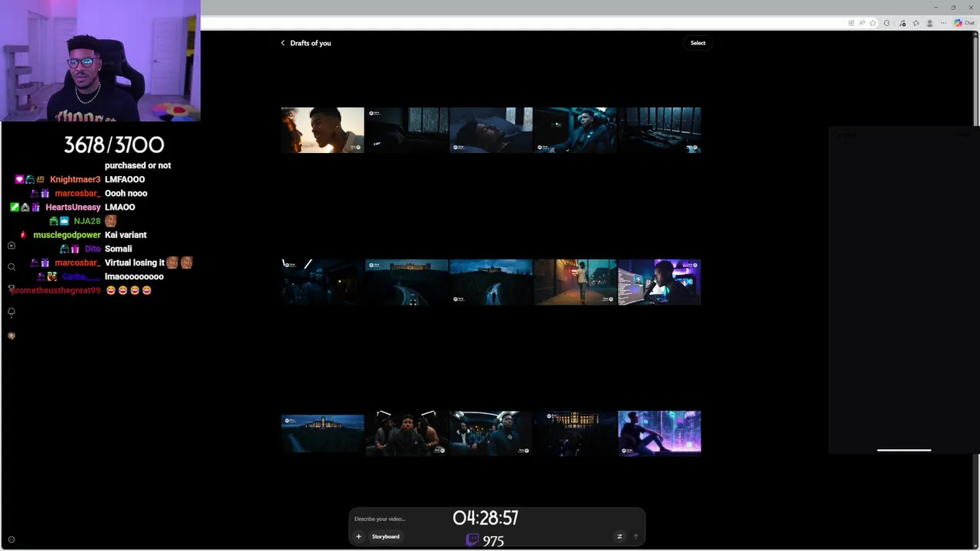Open the lit mansion at dusk draft, bottom row
Viewport: 980px width, 551px height.
(x=322, y=433)
